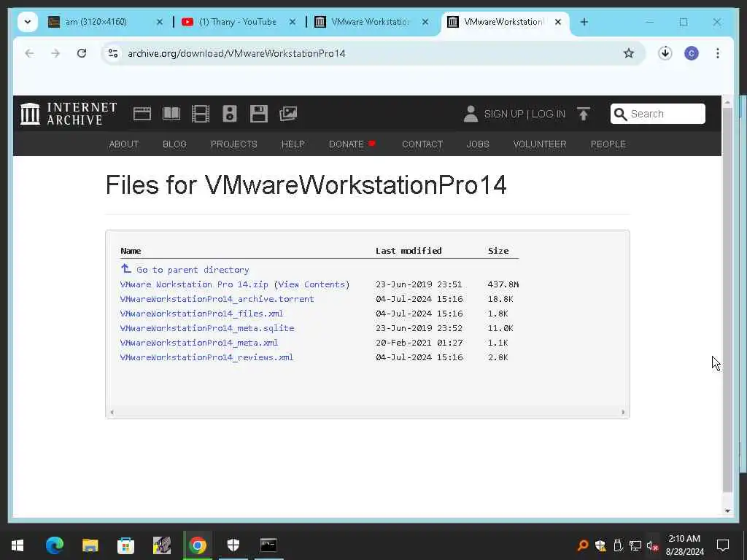Open the Windows Security shield in taskbar

(x=233, y=545)
